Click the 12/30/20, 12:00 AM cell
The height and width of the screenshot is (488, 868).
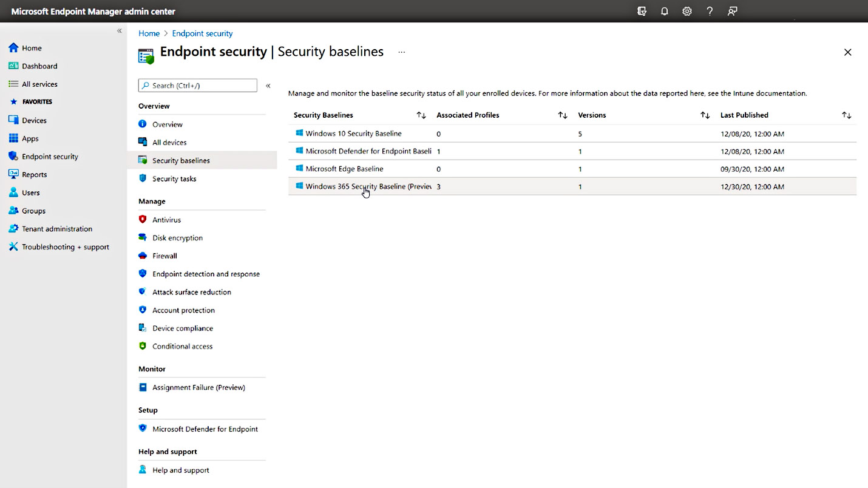pyautogui.click(x=752, y=187)
